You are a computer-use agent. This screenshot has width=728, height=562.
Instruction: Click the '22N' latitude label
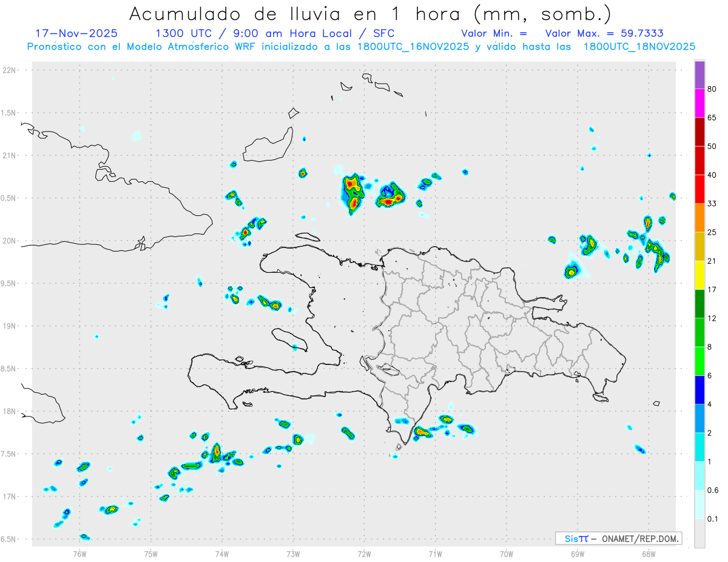point(10,70)
